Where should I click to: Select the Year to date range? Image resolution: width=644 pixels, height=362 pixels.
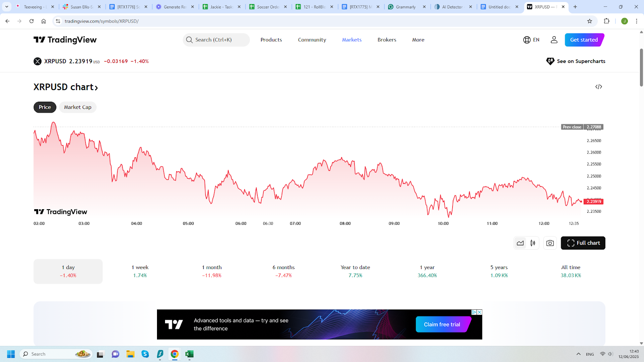click(x=355, y=271)
